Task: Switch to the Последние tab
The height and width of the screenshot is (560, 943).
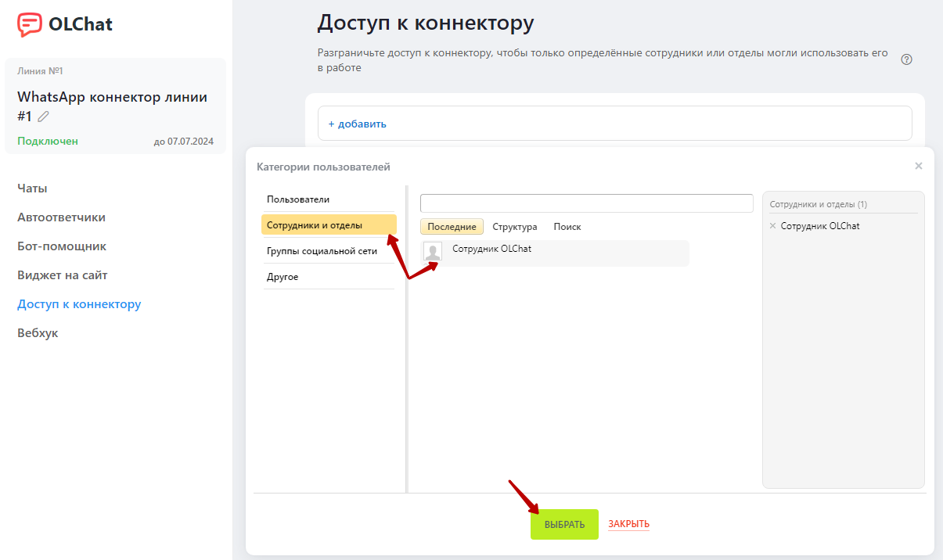Action: click(452, 227)
